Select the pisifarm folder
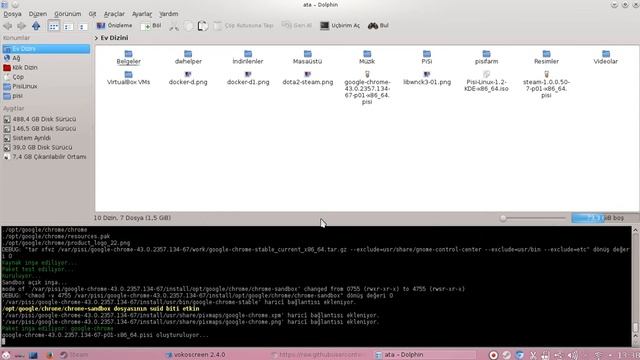 [487, 57]
